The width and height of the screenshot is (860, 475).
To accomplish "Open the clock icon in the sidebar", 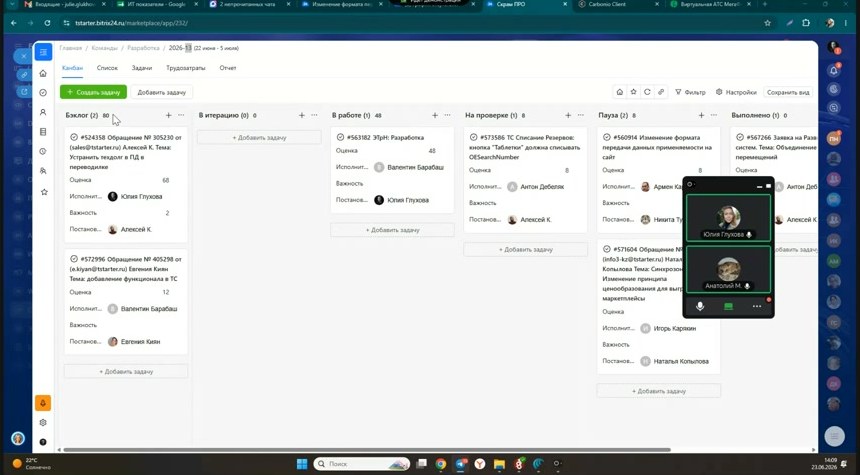I will pos(43,151).
